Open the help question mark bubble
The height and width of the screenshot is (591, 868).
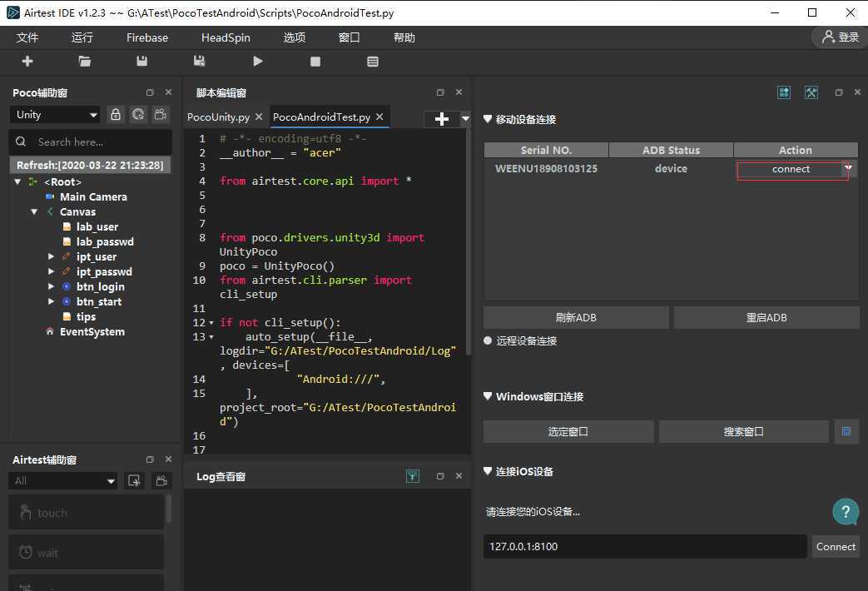click(846, 512)
